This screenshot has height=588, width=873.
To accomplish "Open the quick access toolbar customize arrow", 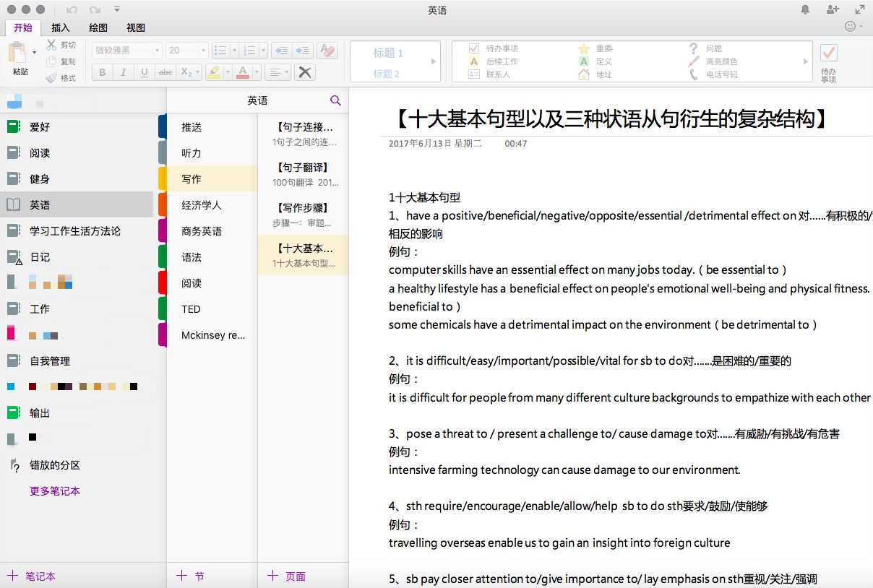I will (x=117, y=10).
